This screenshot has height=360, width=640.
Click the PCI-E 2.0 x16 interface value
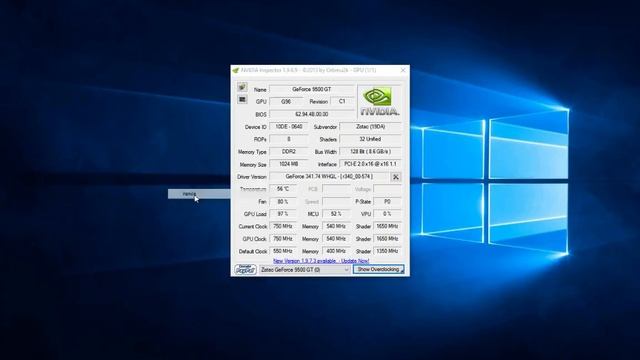pos(370,164)
